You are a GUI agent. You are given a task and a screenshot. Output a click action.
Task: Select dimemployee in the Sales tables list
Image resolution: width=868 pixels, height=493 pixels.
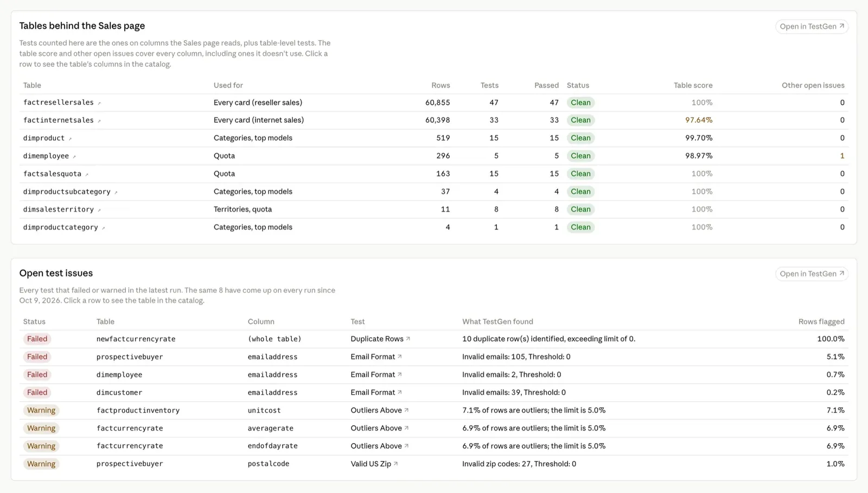point(46,156)
